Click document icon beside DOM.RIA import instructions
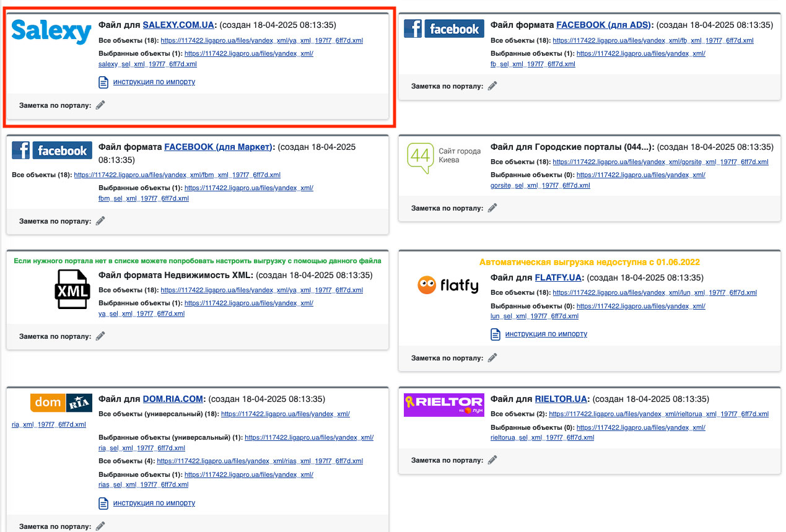 (103, 504)
